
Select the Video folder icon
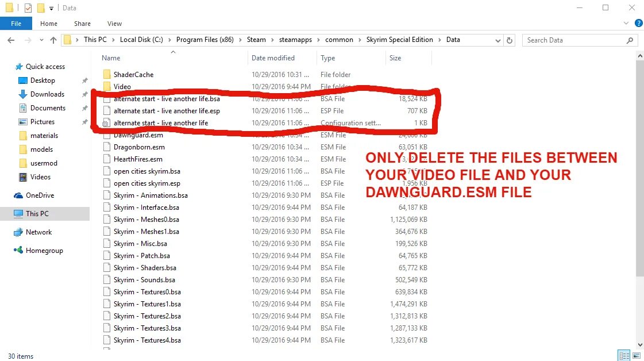pyautogui.click(x=107, y=86)
